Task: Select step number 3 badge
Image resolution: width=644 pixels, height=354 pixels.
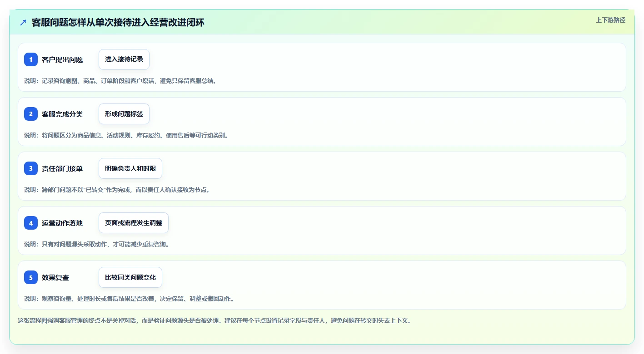Action: pos(31,168)
